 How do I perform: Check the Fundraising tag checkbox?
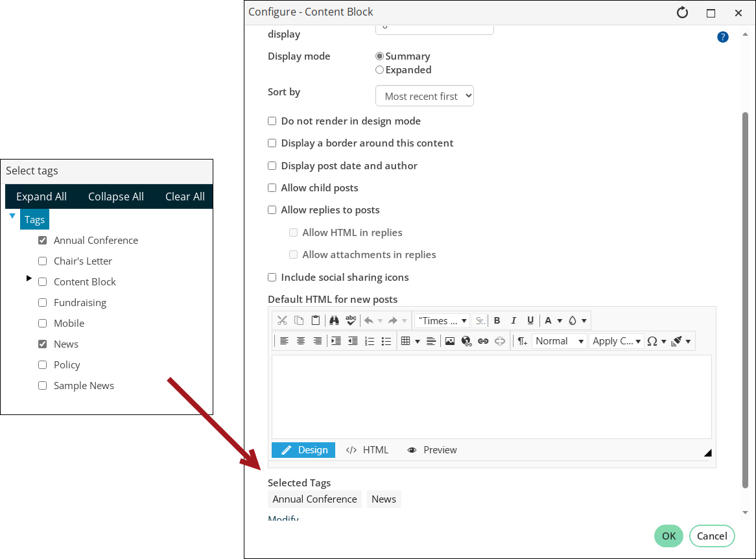click(x=42, y=302)
